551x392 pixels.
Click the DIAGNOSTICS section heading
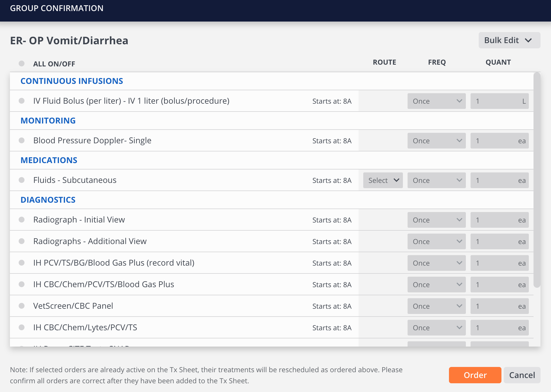[x=48, y=200]
